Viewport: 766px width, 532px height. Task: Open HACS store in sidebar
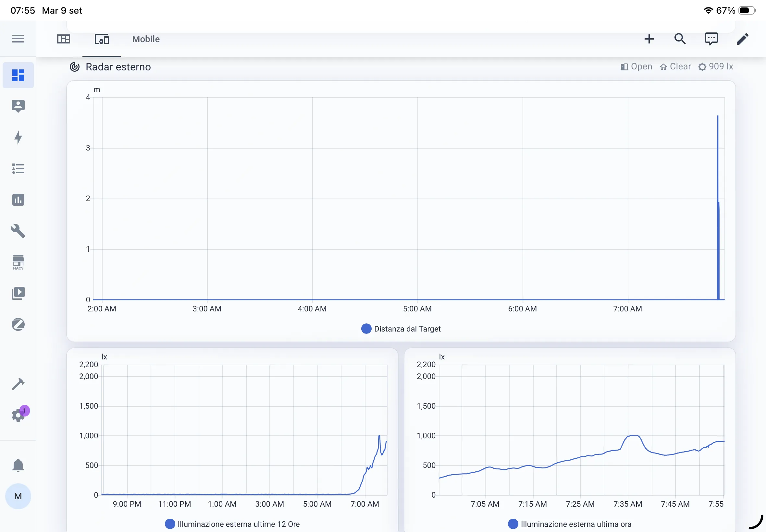pos(18,262)
